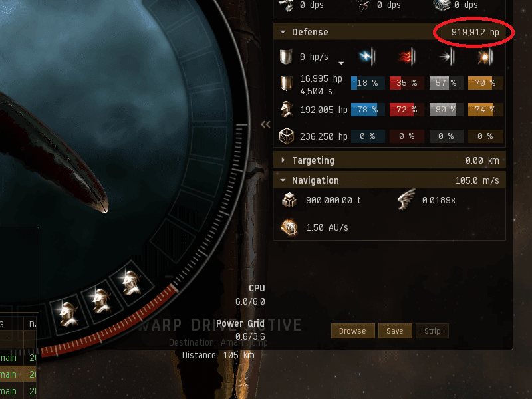Collapse the Navigation section

(x=283, y=180)
